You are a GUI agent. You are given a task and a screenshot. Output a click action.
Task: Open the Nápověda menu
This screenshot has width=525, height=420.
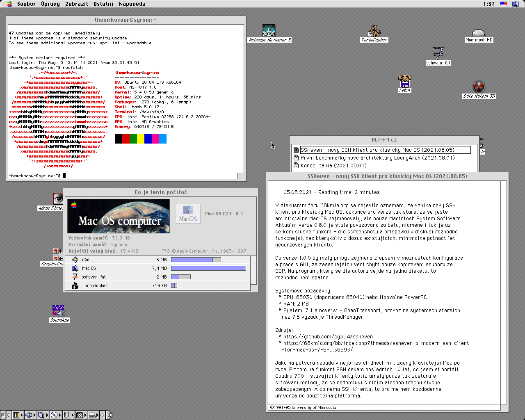132,4
